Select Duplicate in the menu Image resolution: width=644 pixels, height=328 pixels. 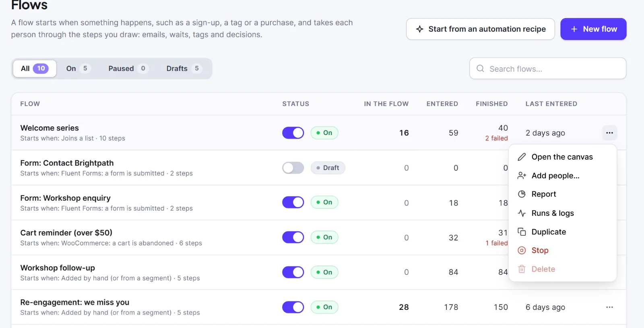click(x=562, y=232)
